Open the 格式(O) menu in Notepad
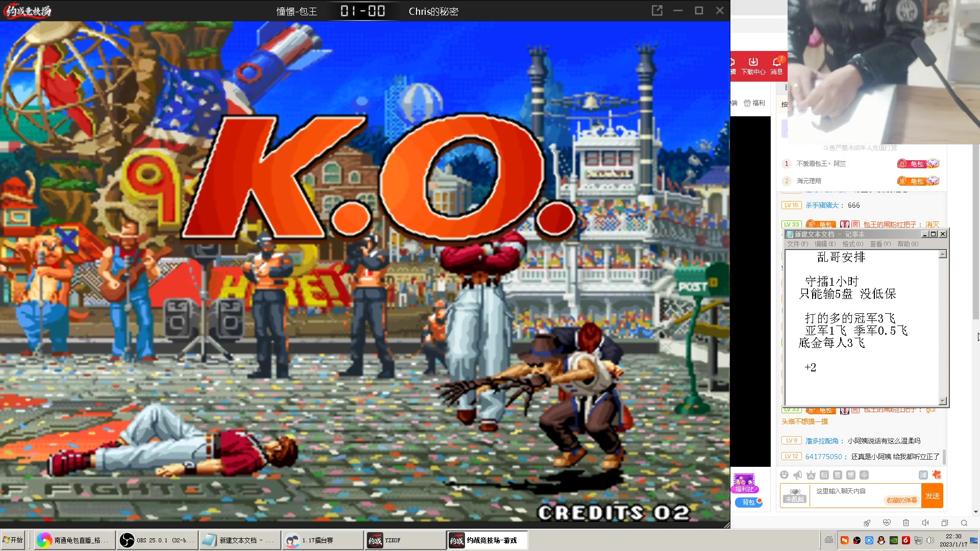This screenshot has width=980, height=551. pos(853,244)
